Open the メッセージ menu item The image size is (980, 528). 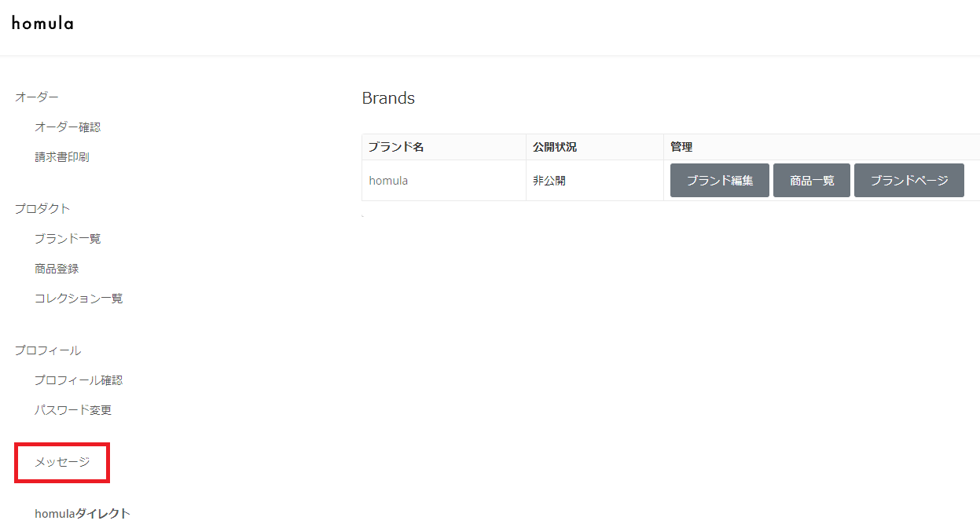click(x=62, y=463)
